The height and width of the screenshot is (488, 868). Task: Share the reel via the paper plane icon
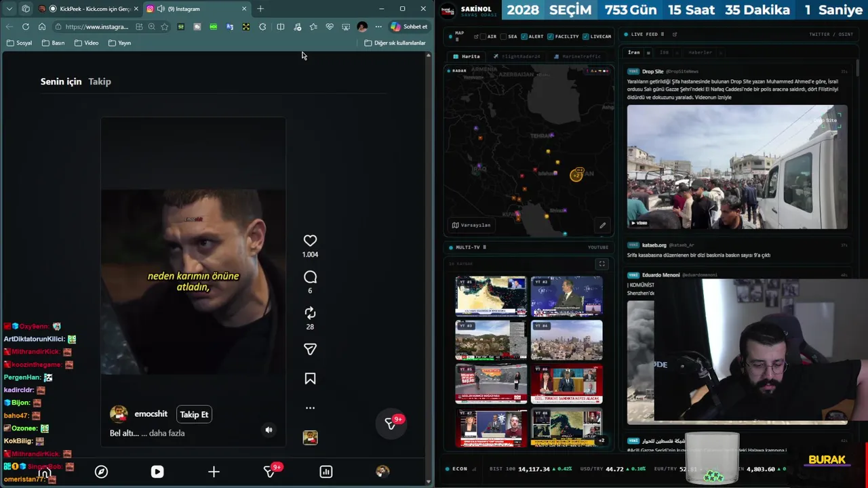310,349
